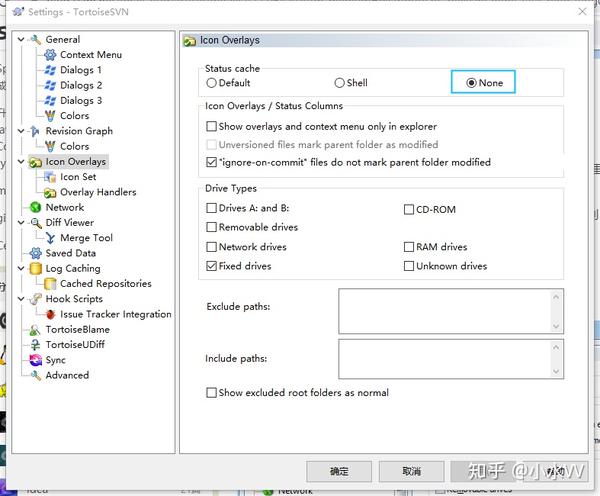Collapse the Diff Viewer tree node

21,223
